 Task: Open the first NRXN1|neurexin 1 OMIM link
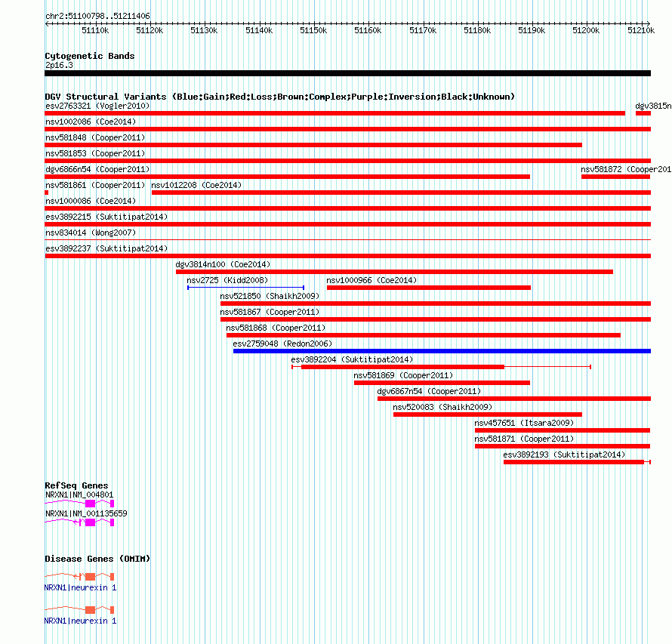pos(81,587)
